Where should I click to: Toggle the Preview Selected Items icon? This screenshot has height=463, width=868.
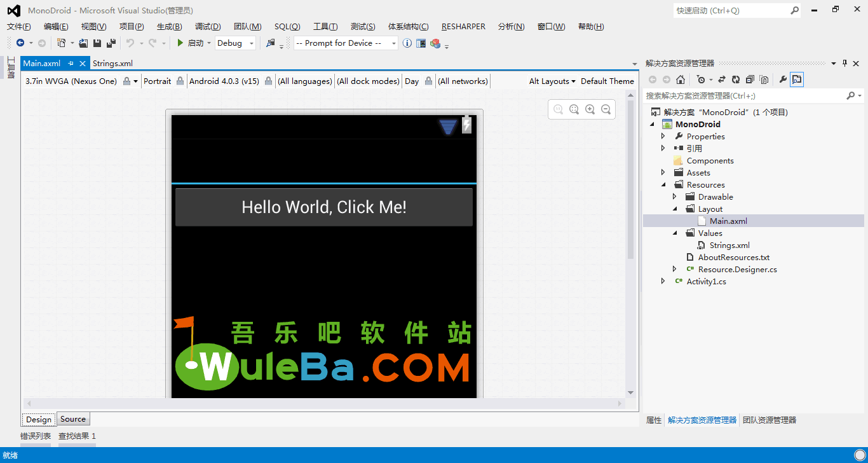coord(797,79)
